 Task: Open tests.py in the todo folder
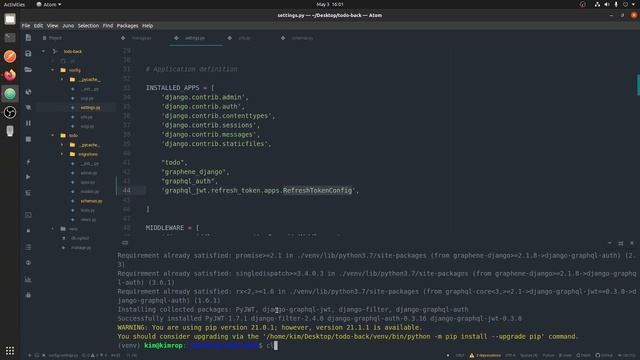coord(87,210)
